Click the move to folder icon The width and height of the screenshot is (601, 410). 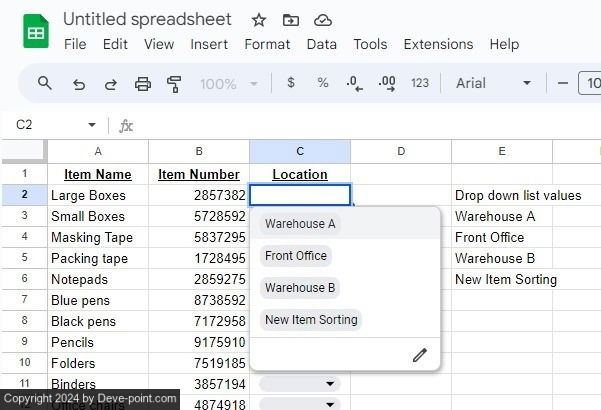click(x=291, y=20)
